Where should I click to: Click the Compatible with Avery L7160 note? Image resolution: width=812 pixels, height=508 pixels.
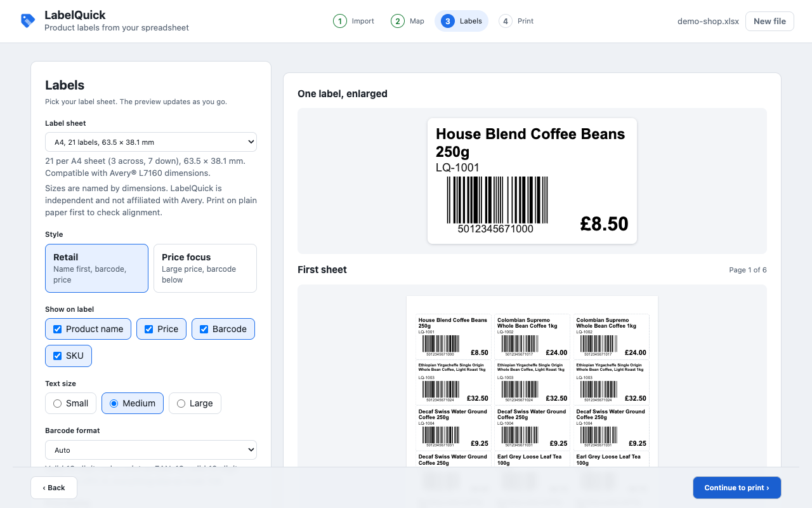tap(128, 173)
